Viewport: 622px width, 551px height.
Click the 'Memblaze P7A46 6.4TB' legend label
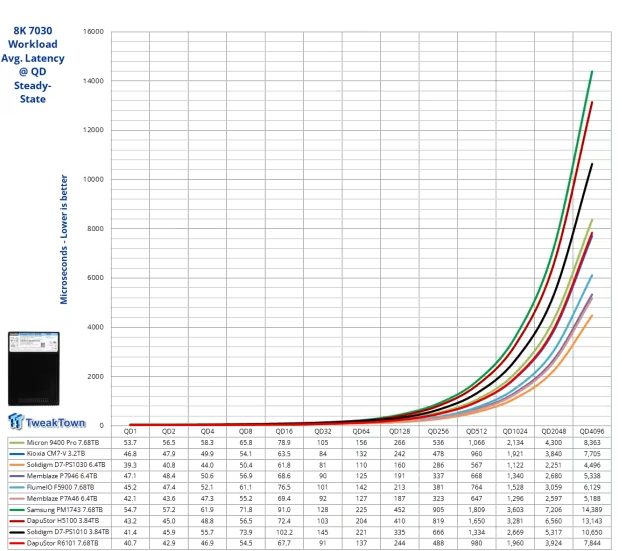61,499
